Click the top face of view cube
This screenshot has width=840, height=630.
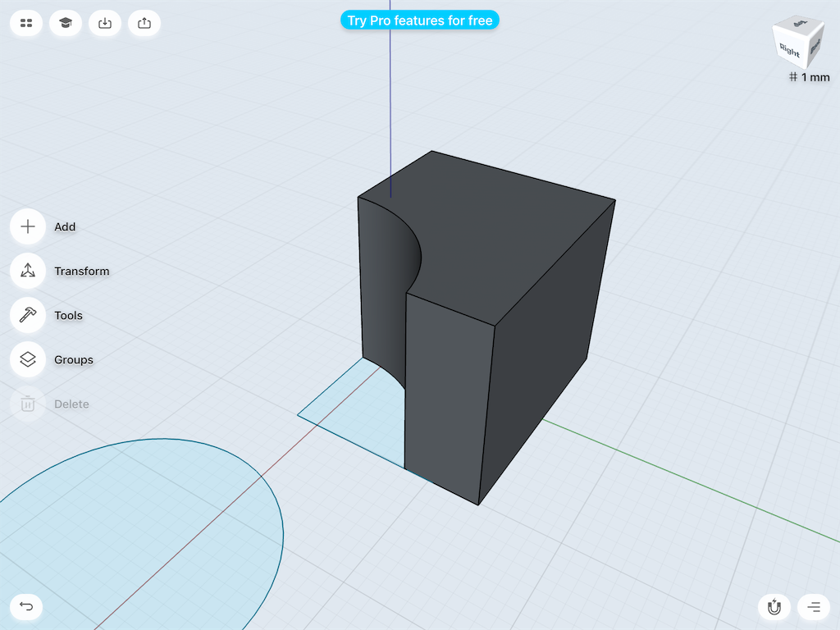pyautogui.click(x=801, y=24)
